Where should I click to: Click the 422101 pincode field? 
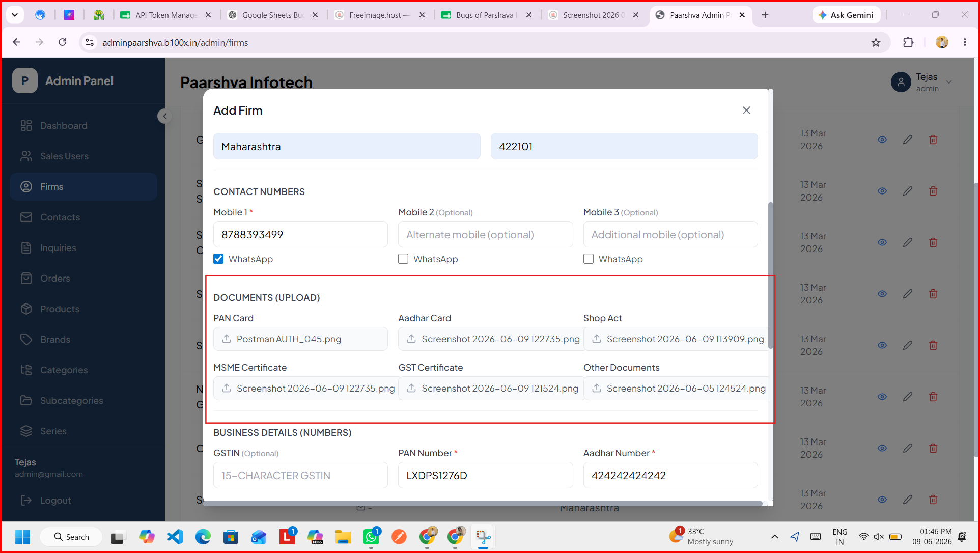click(624, 147)
